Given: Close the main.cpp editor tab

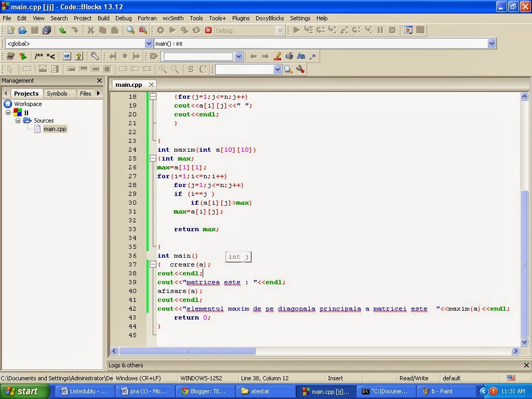Looking at the screenshot, I should tap(151, 85).
